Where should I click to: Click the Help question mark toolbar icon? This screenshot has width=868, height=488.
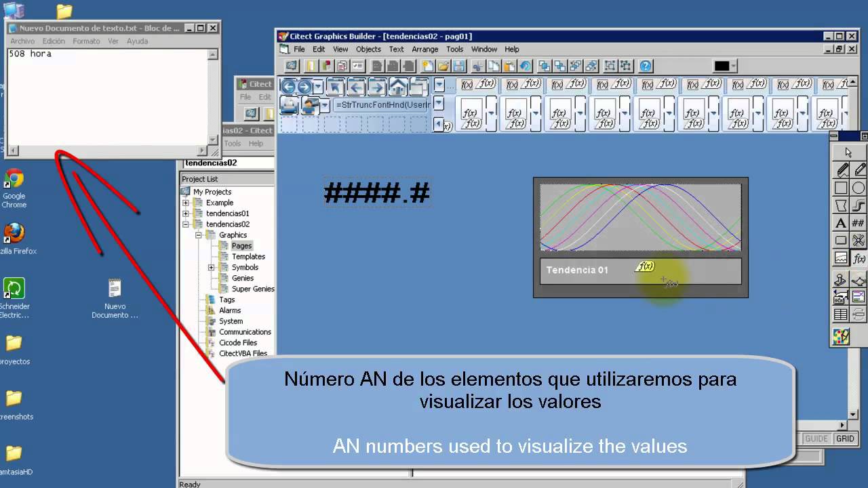coord(646,66)
